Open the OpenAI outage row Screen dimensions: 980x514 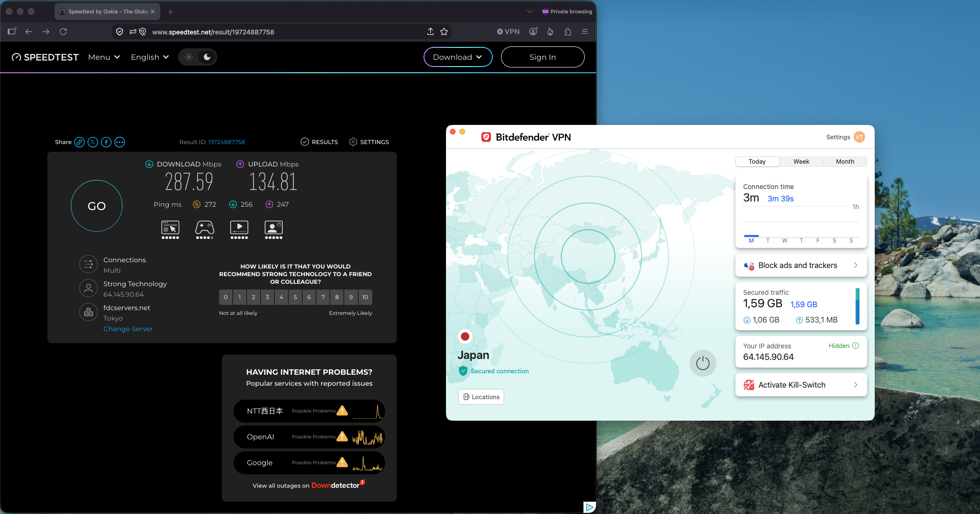309,437
